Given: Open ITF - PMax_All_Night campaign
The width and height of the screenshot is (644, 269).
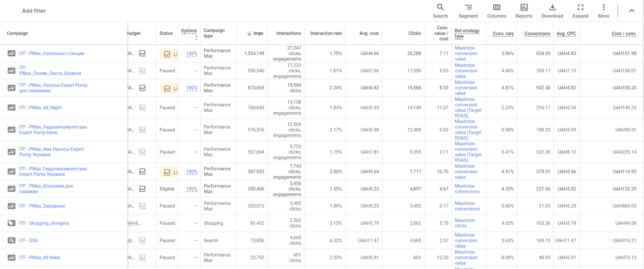Looking at the screenshot, I should [x=40, y=108].
